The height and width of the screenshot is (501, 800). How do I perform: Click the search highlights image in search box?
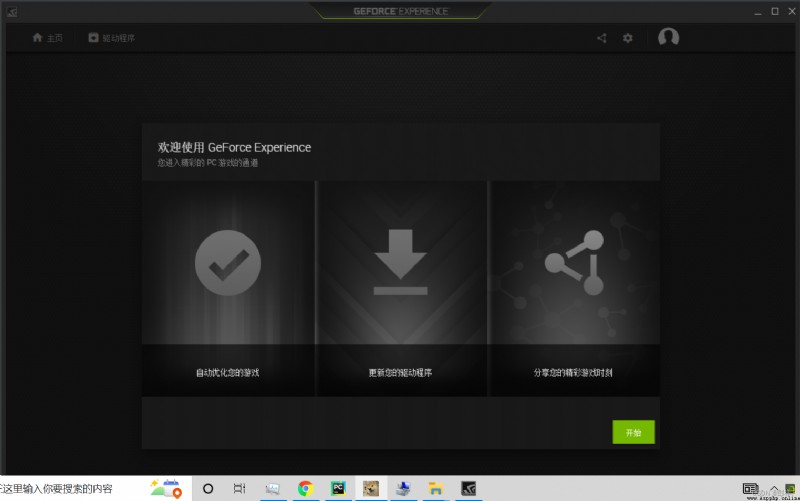pos(166,488)
